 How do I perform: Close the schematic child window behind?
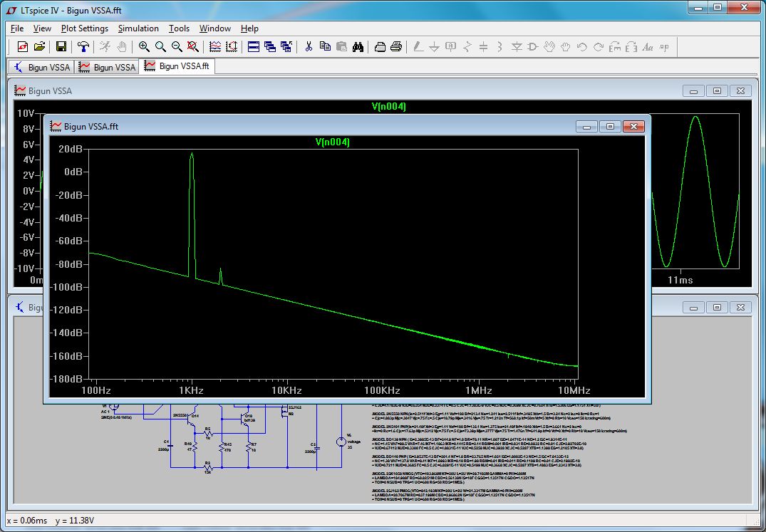(x=740, y=307)
